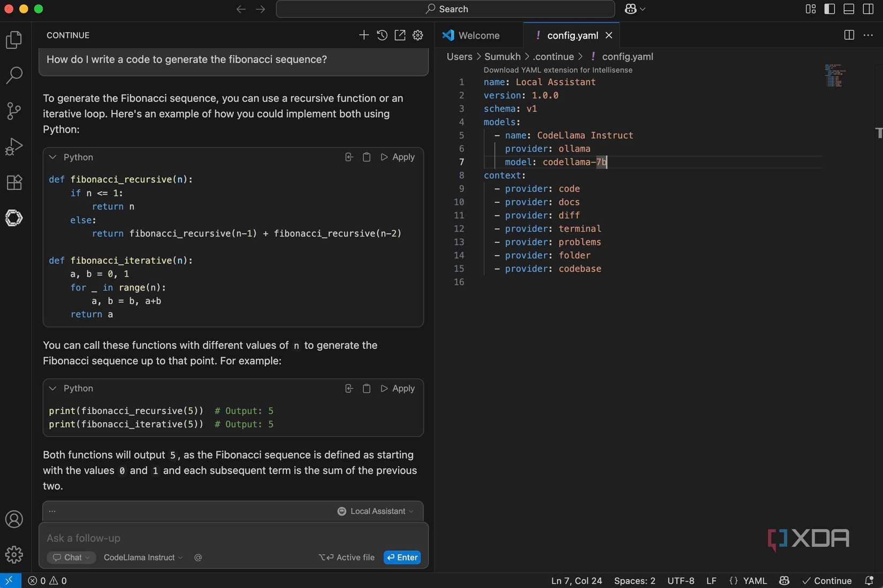883x588 pixels.
Task: Click the GitHub Copilot icon in status bar
Action: [783, 581]
